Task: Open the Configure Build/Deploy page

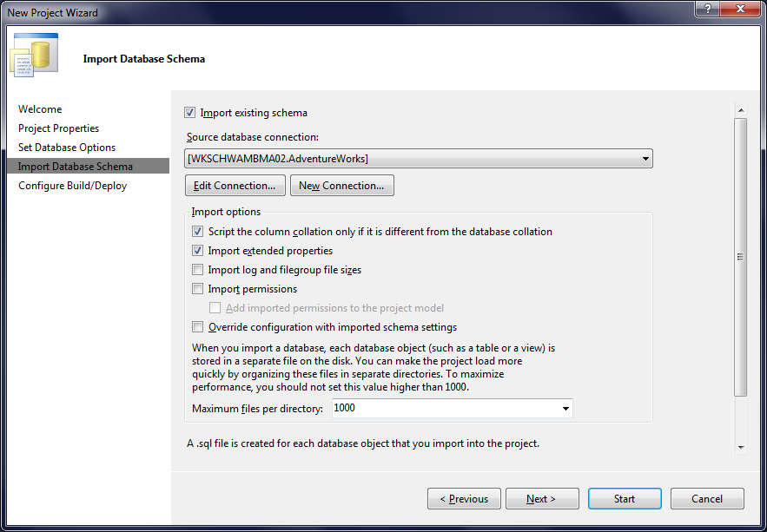Action: click(x=72, y=185)
